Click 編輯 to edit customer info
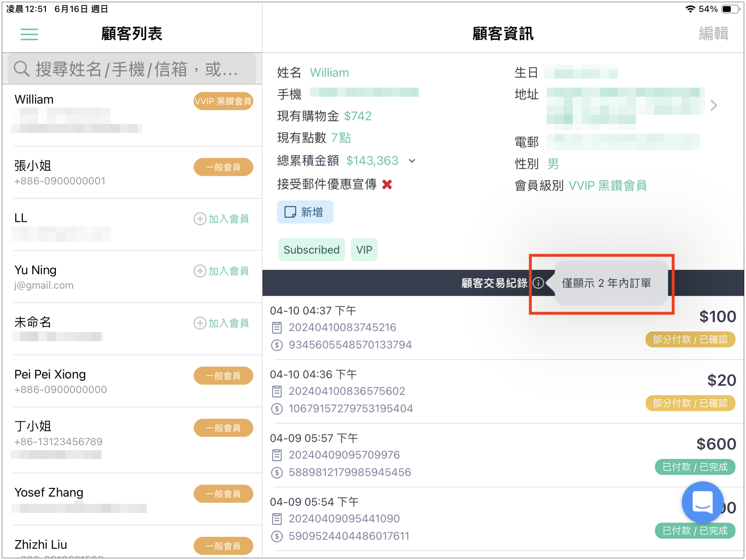This screenshot has width=746, height=560. click(x=714, y=34)
